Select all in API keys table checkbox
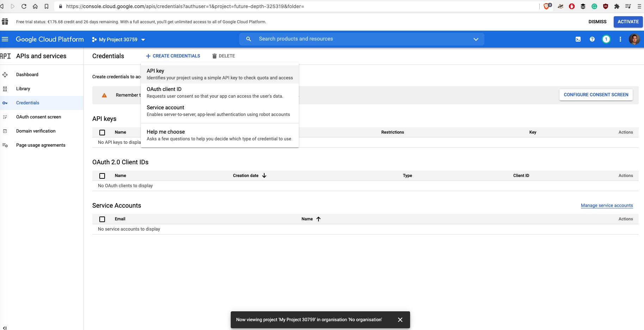The width and height of the screenshot is (644, 330). point(102,133)
